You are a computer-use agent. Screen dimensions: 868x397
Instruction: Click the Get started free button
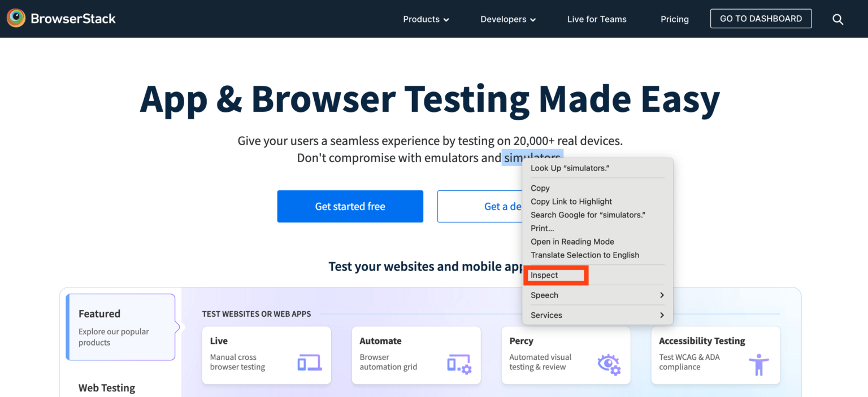pyautogui.click(x=350, y=206)
